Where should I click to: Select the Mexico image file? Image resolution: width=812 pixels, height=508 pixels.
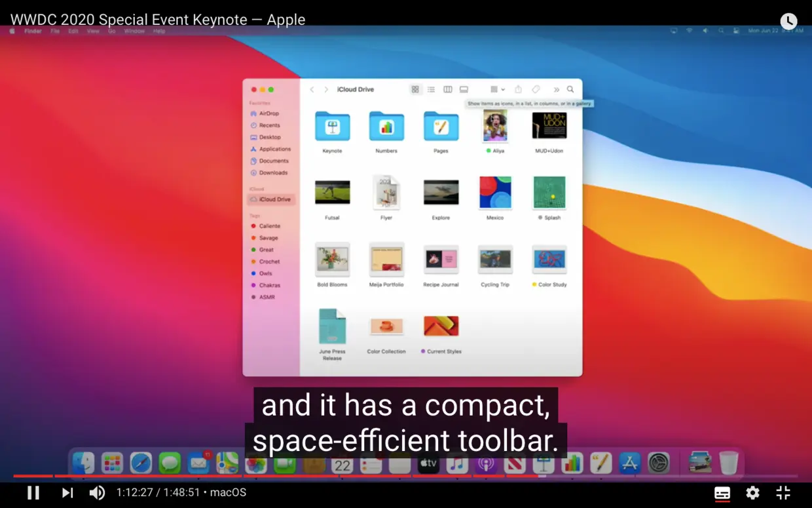[495, 192]
